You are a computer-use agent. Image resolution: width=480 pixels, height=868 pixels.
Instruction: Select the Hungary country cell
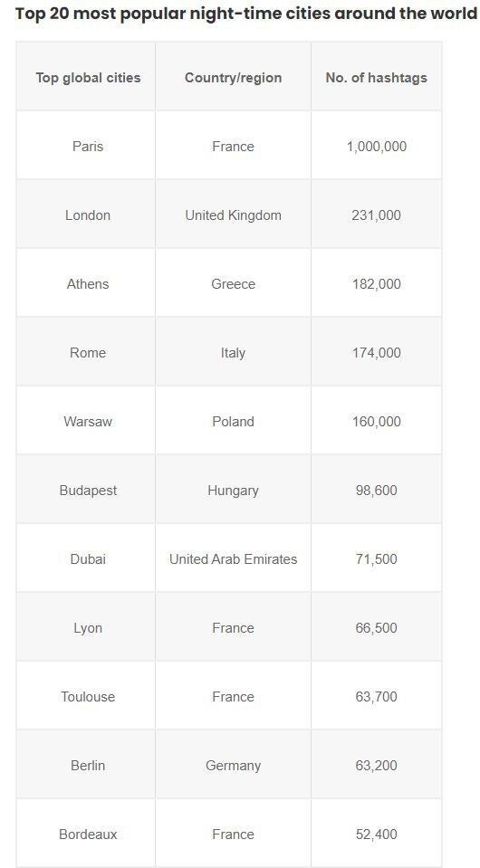[x=233, y=491]
